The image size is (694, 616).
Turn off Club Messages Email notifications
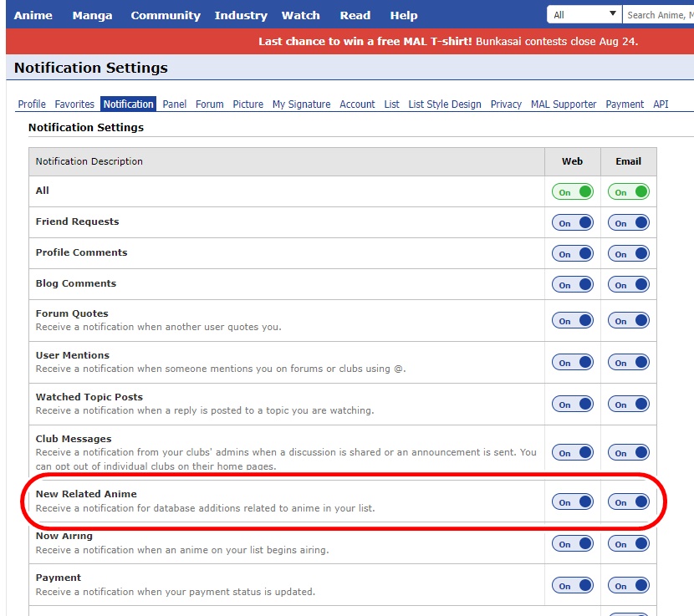(x=629, y=453)
